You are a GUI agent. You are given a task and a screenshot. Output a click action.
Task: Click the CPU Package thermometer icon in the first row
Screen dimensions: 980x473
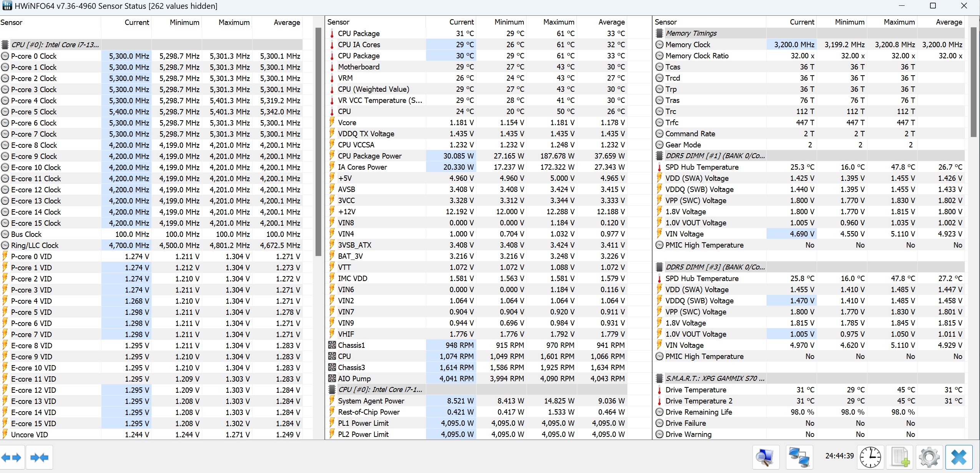coord(332,33)
